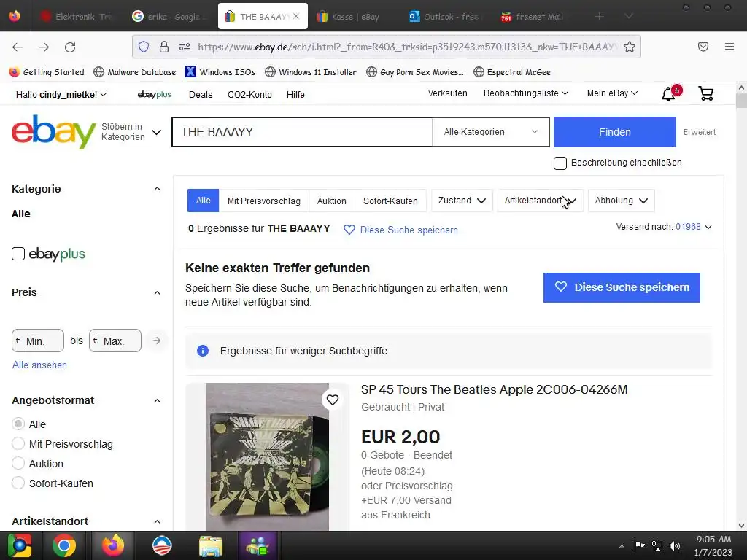Screen dimensions: 747x560
Task: Launch Chrome from the taskbar
Action: (x=64, y=545)
